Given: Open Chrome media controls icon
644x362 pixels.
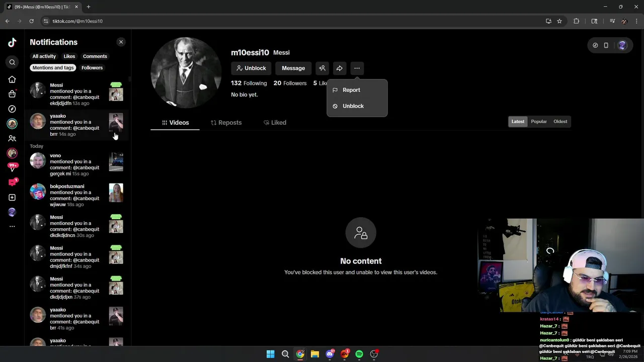Looking at the screenshot, I should (x=612, y=21).
